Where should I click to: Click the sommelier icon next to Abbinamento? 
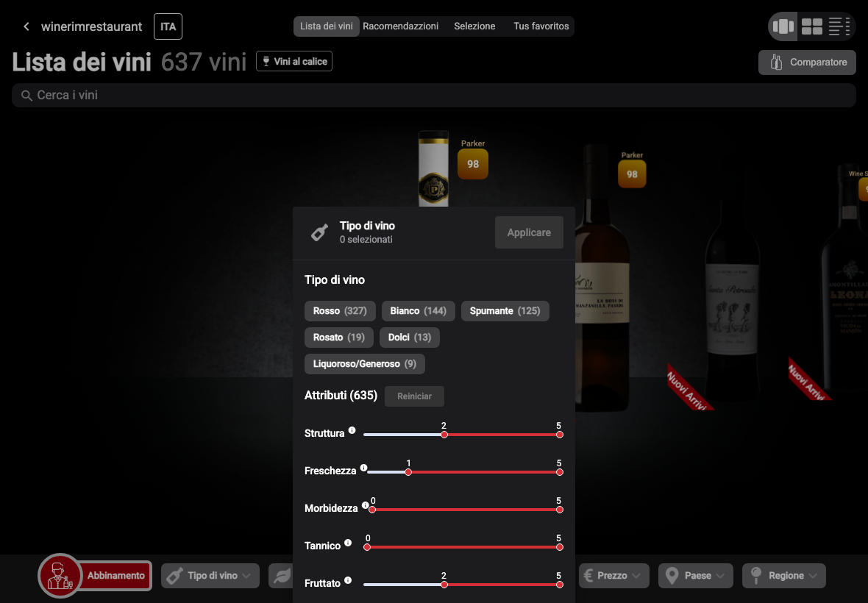click(60, 575)
